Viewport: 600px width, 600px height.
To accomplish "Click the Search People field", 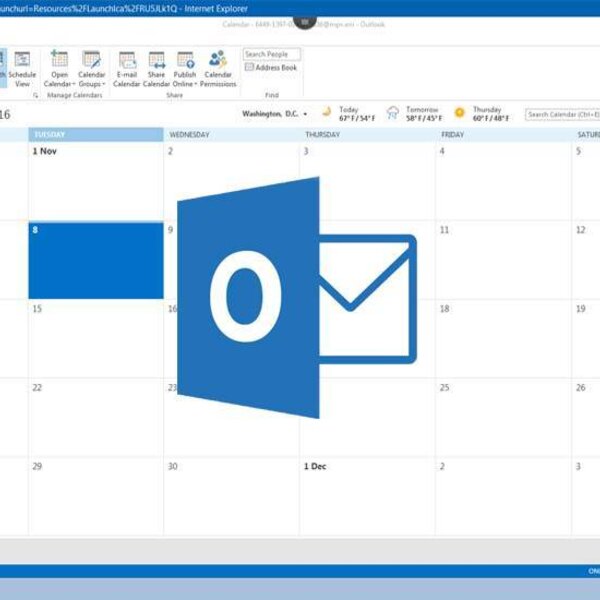I will [x=272, y=54].
